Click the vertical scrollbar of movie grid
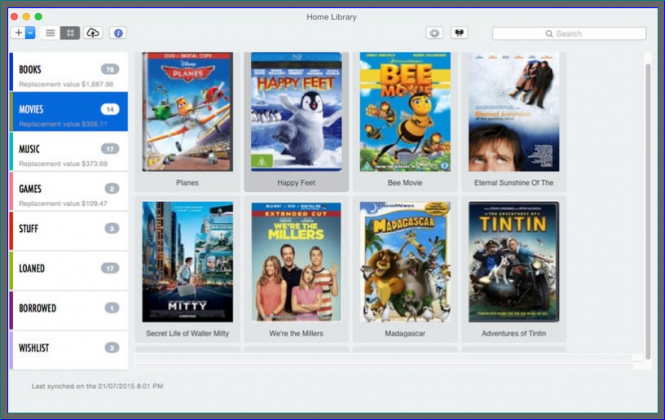Viewport: 665px width, 420px height. coord(647,200)
